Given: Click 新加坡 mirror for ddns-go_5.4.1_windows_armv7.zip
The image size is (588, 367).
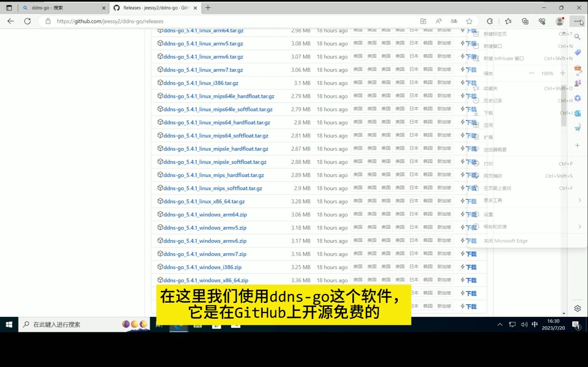Looking at the screenshot, I should (x=444, y=254).
